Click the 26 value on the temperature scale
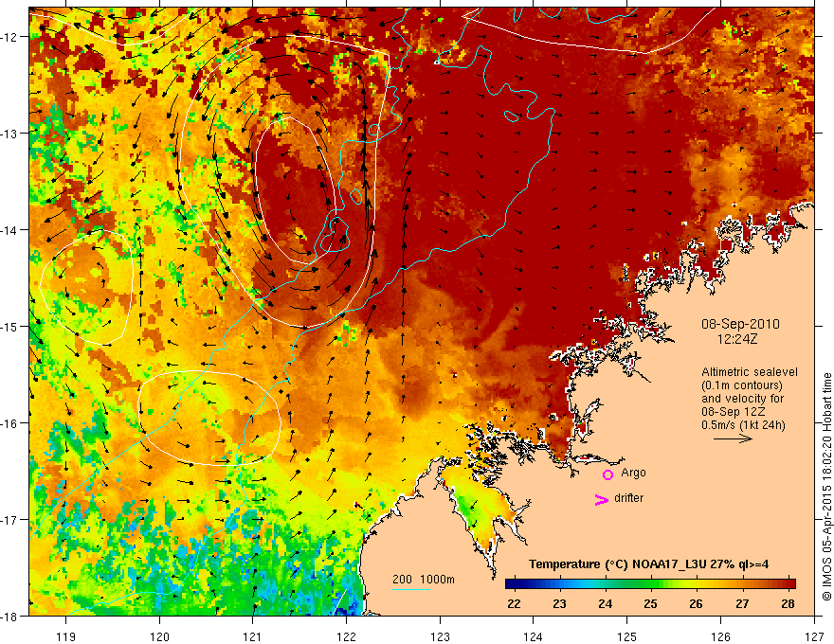The image size is (834, 644). [x=697, y=603]
